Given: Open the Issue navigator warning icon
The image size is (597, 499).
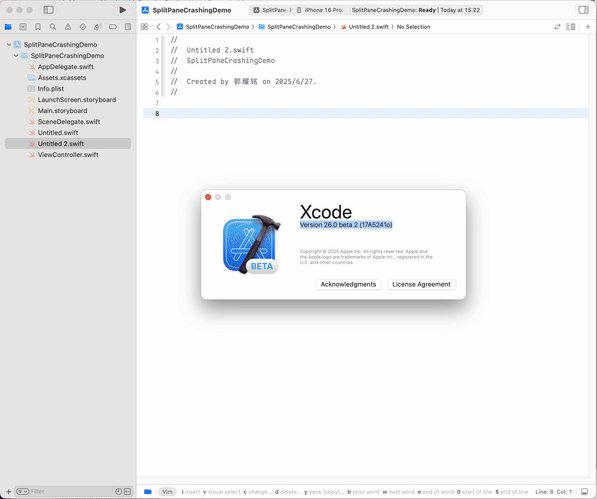Looking at the screenshot, I should pyautogui.click(x=68, y=27).
